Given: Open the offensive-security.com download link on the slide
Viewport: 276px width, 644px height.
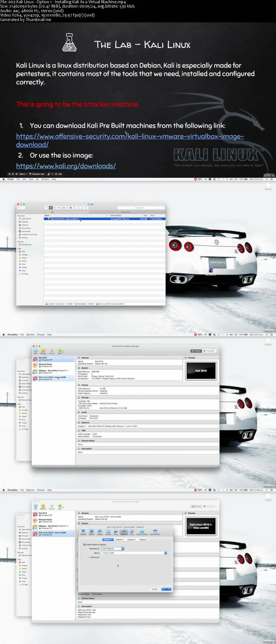Looking at the screenshot, I should 130,140.
